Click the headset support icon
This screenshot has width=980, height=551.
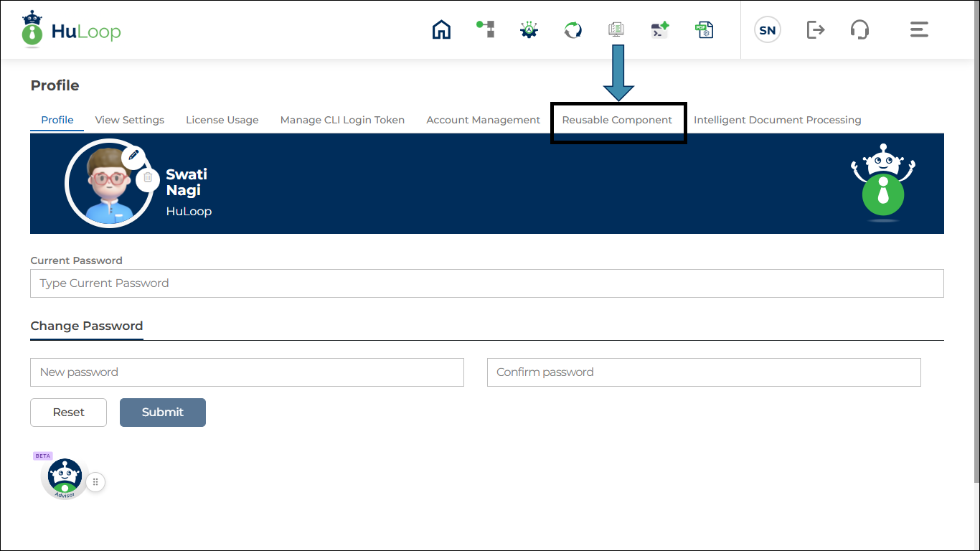pyautogui.click(x=859, y=29)
